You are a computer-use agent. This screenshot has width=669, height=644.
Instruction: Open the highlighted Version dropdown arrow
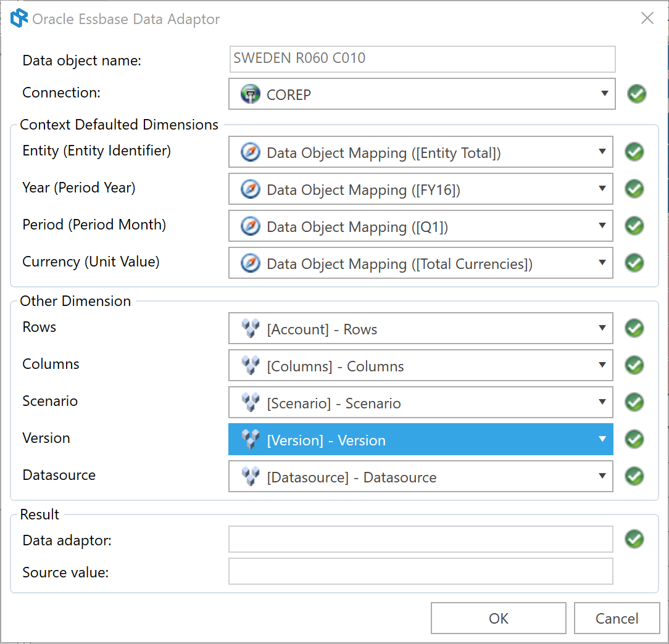point(602,439)
